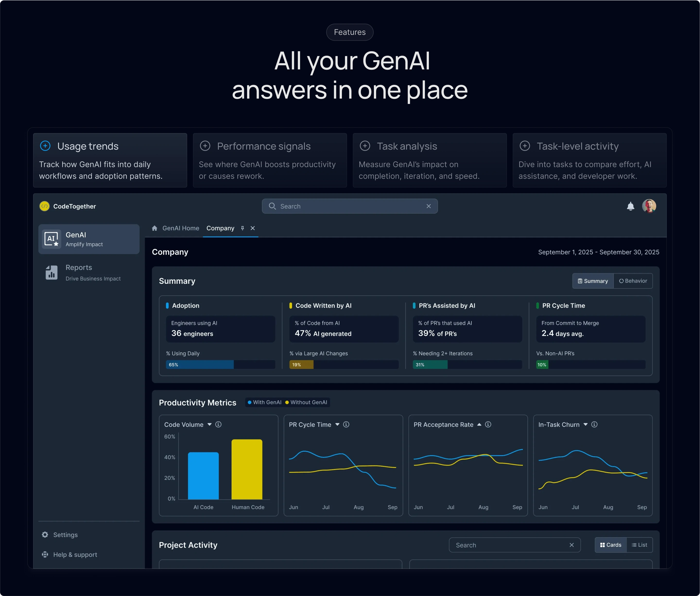Select the Usage trends feature card

110,160
